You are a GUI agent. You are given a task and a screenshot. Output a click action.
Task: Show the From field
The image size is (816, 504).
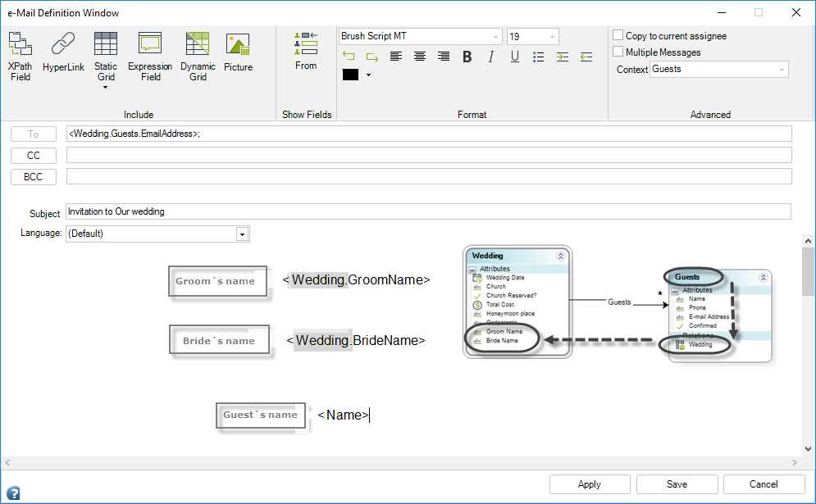click(x=306, y=51)
